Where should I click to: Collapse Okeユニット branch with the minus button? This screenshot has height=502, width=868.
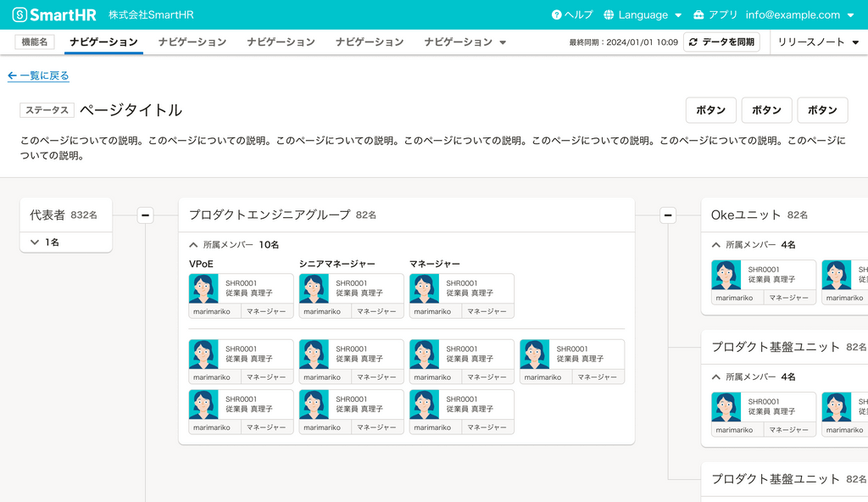[x=670, y=215]
